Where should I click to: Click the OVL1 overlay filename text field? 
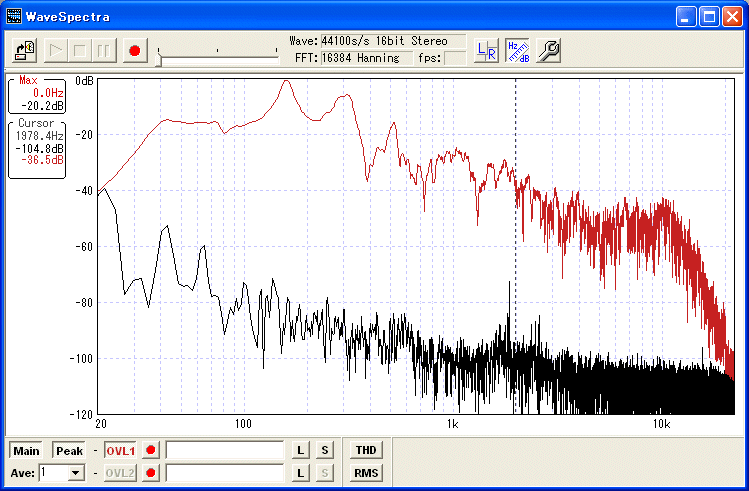pos(224,451)
